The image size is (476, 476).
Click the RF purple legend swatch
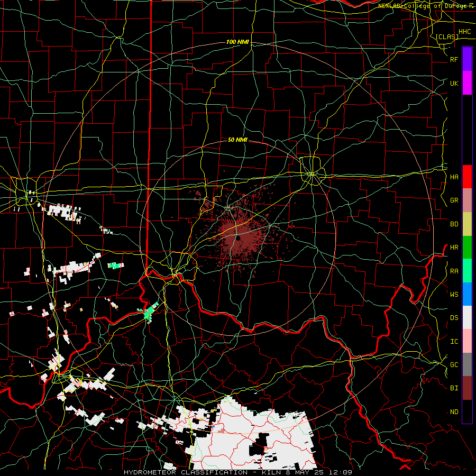coord(467,59)
